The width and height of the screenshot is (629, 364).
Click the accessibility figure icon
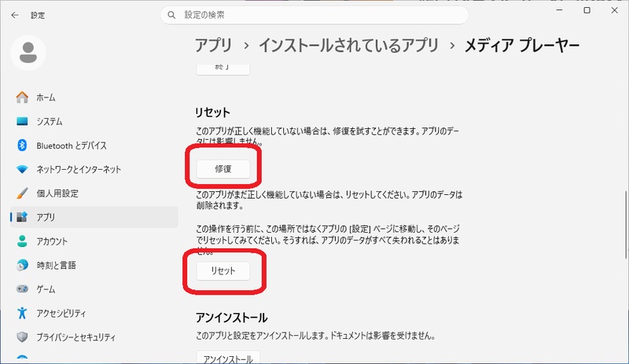point(22,313)
